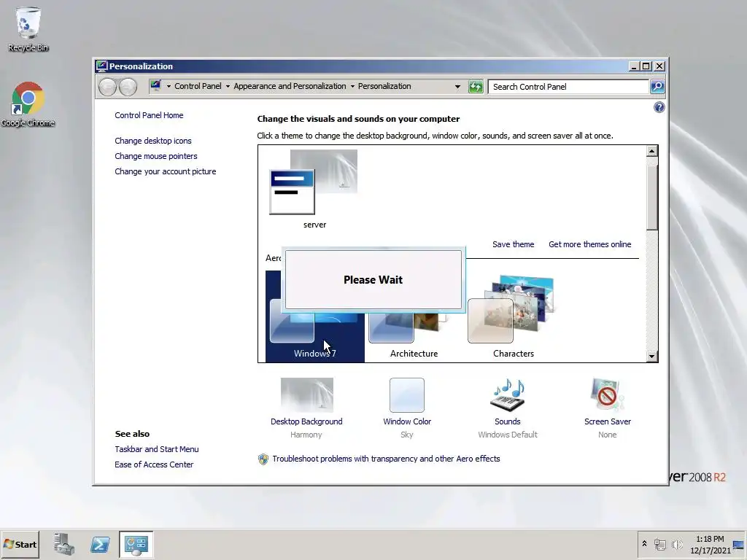Click the Windows Default label under Sounds
This screenshot has height=560, width=747.
508,435
